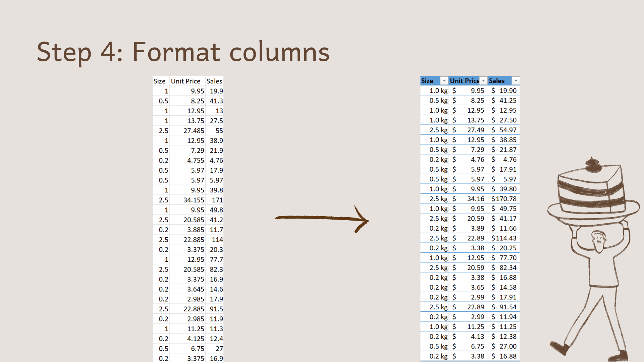Click the 27.485 unit price cell

(x=194, y=131)
